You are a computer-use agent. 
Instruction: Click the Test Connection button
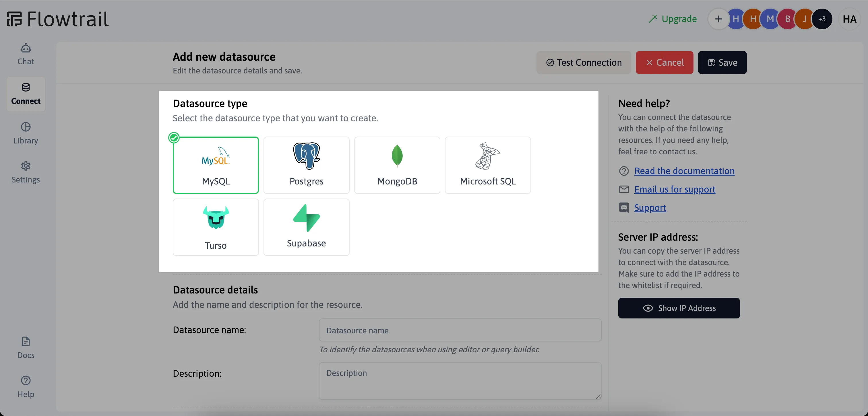click(x=584, y=63)
